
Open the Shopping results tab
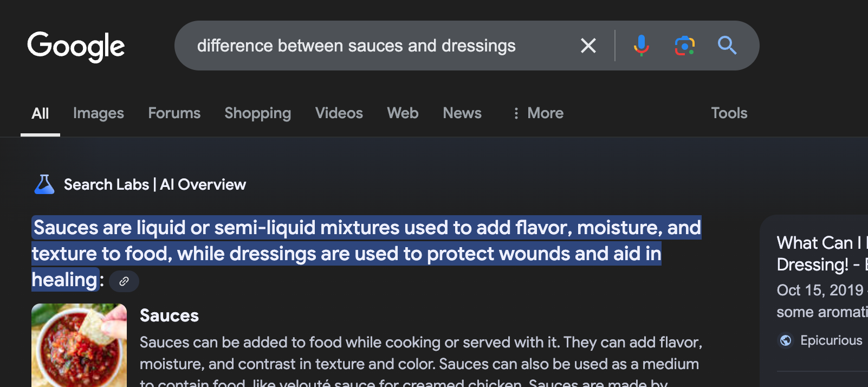pyautogui.click(x=258, y=113)
